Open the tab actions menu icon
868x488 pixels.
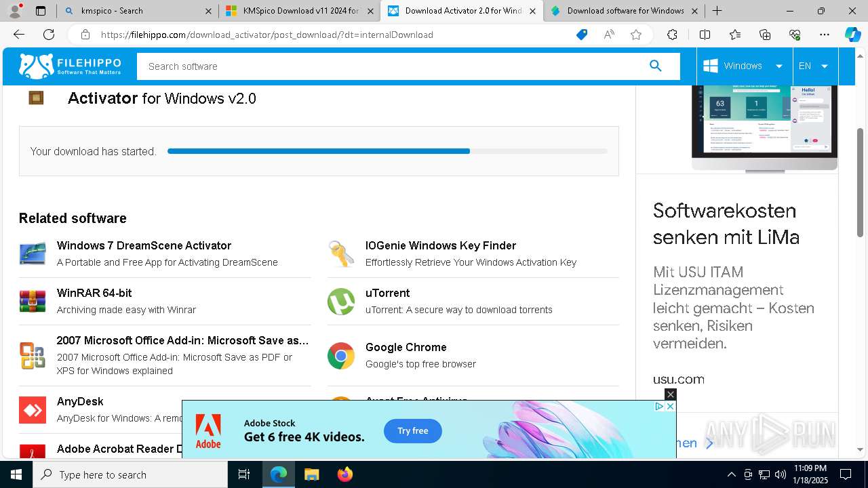click(x=41, y=11)
